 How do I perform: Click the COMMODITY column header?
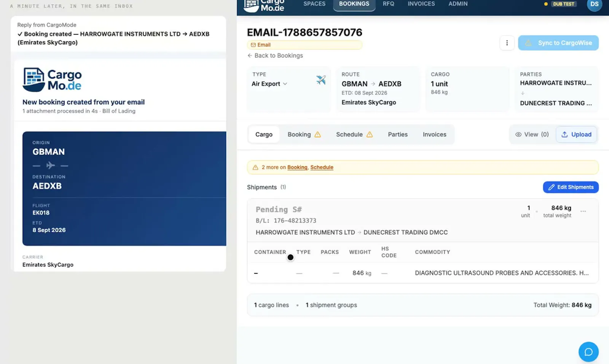432,252
